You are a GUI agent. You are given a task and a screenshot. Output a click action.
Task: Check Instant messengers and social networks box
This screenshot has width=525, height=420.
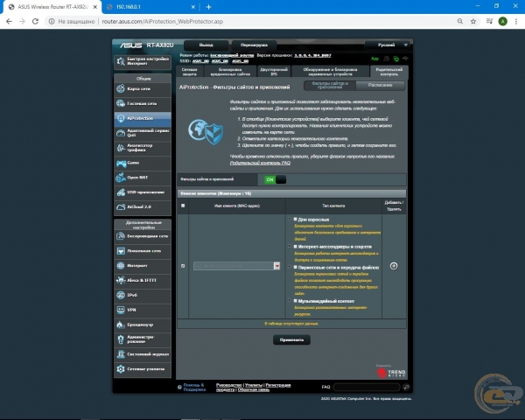point(296,247)
